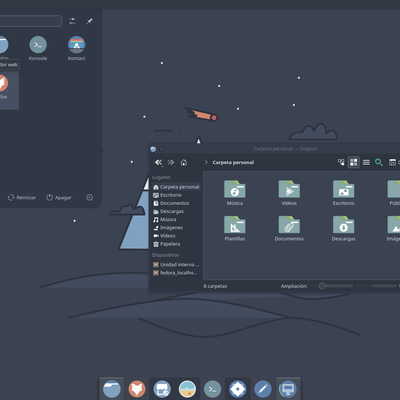Screen dimensions: 400x400
Task: Open Papelera in the places sidebar
Action: point(176,244)
